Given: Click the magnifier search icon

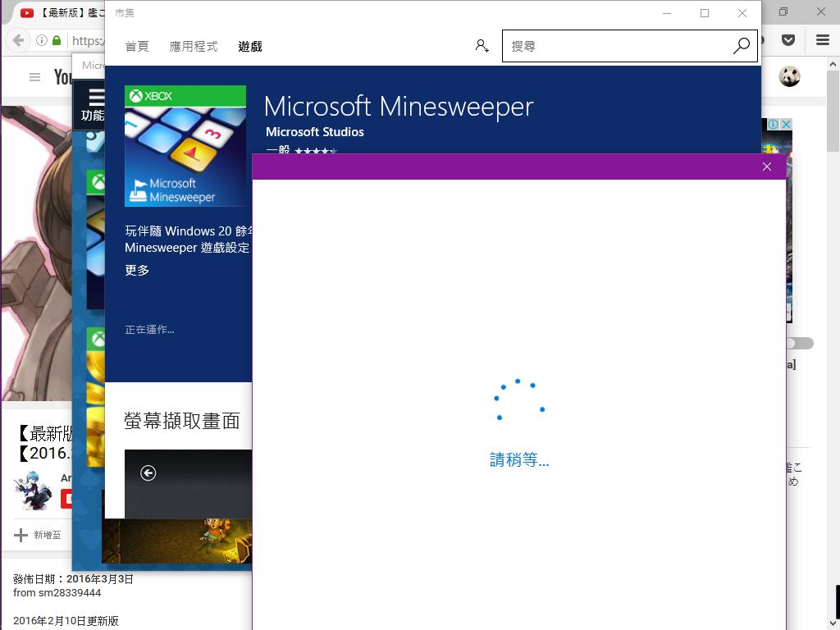Looking at the screenshot, I should point(742,46).
